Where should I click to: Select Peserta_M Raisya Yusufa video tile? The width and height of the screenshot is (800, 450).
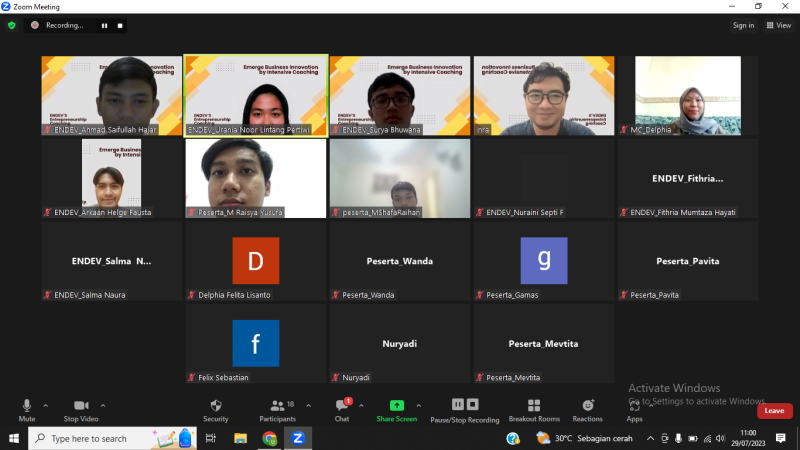256,179
